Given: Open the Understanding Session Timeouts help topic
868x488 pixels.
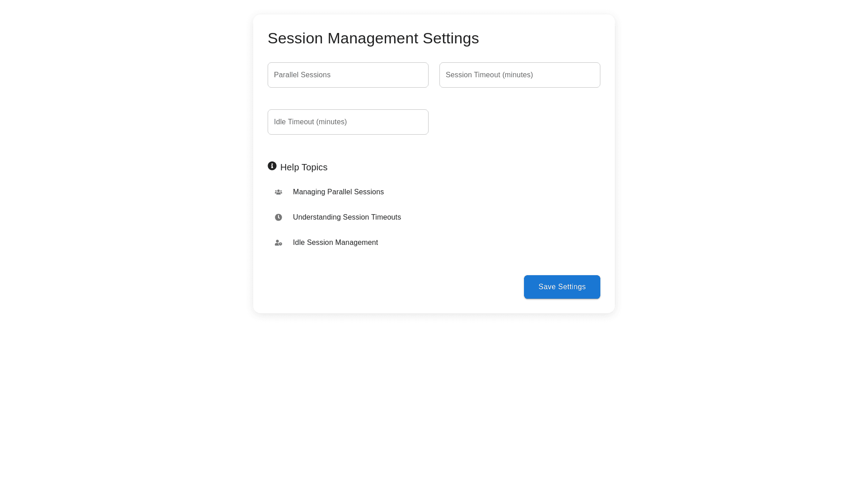Looking at the screenshot, I should coord(347,217).
